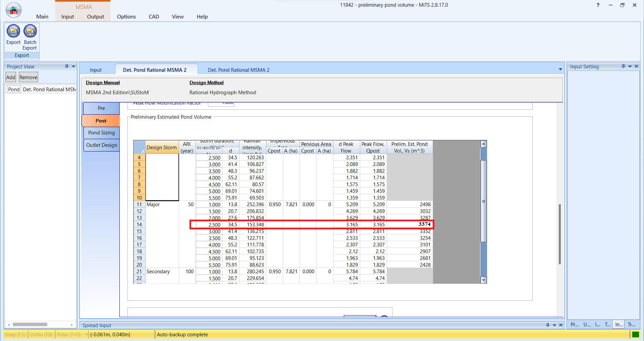Switch to the Input document tab
The width and height of the screenshot is (644, 341).
pos(96,70)
